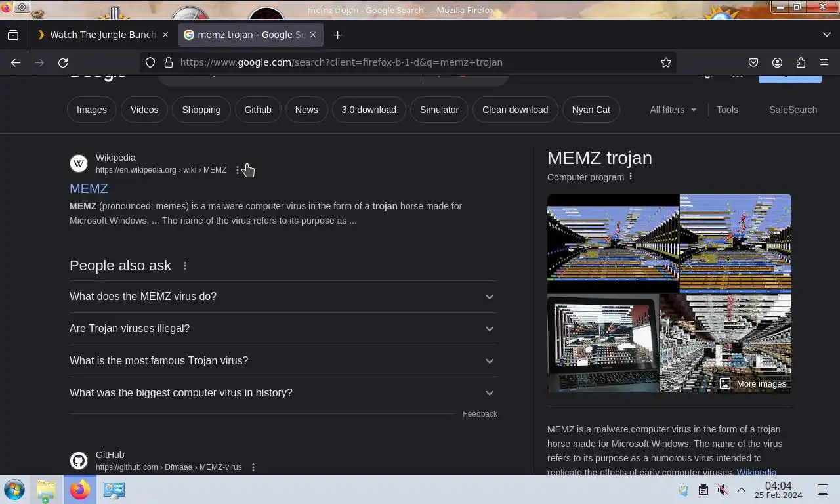Open SafeSearch settings
840x504 pixels.
click(x=793, y=110)
